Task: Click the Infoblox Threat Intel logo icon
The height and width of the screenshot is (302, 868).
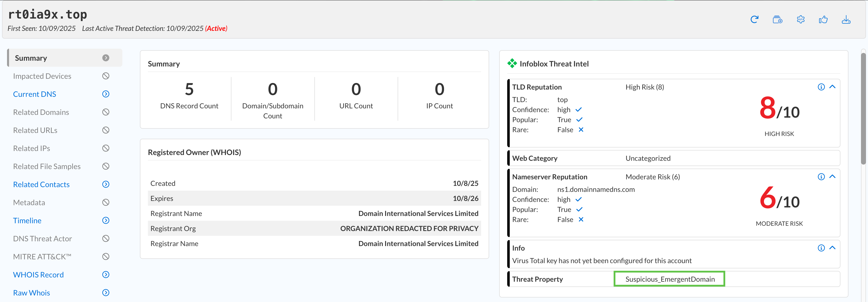Action: tap(512, 63)
